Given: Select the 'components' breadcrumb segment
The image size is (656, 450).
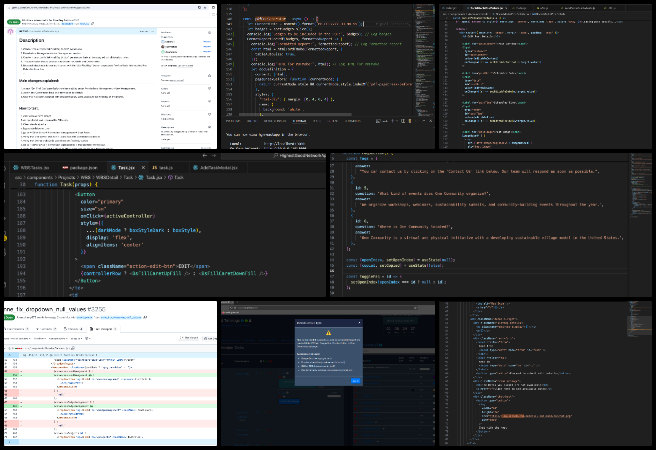Looking at the screenshot, I should pos(39,177).
